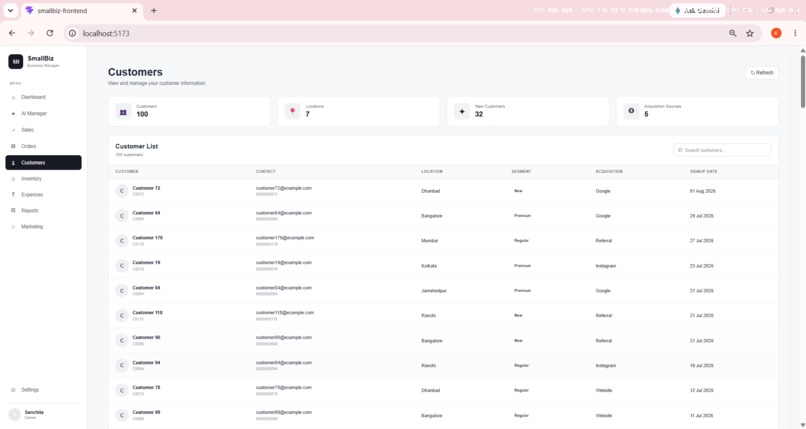
Task: Click the site information icon in address bar
Action: coord(72,33)
